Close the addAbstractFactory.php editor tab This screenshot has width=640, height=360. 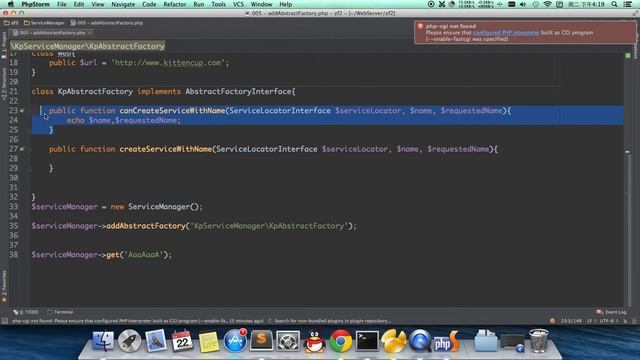pos(90,33)
